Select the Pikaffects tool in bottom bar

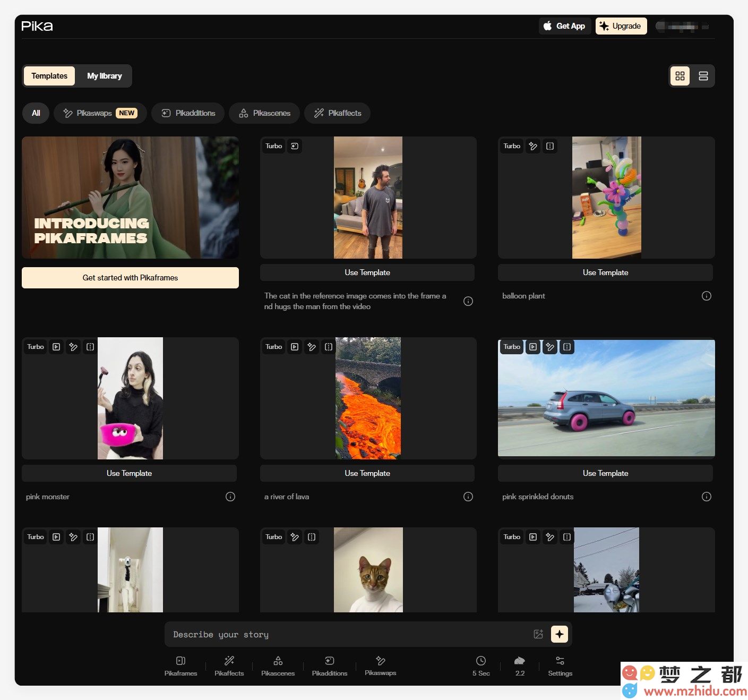point(229,666)
